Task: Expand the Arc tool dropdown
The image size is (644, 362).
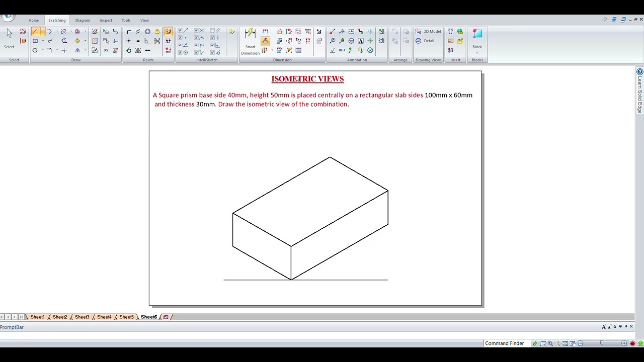Action: click(x=56, y=32)
